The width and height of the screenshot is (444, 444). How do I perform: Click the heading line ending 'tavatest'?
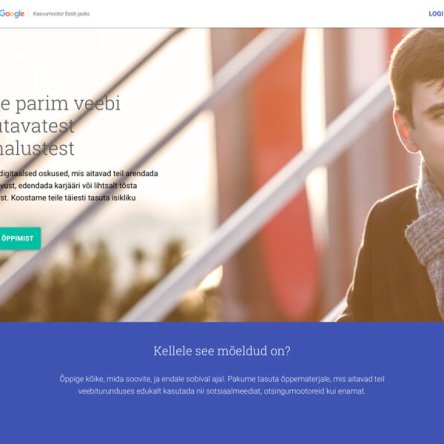[x=37, y=126]
